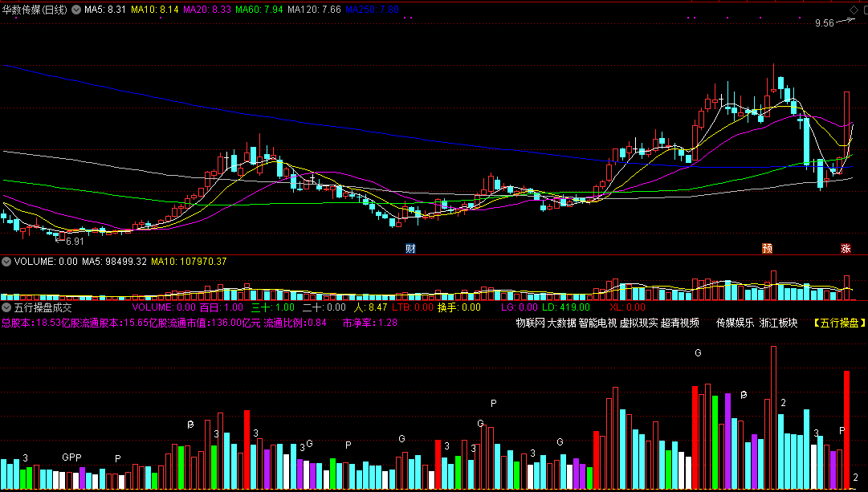Click the 涨 limit-up marker
868x492 pixels.
tap(846, 249)
